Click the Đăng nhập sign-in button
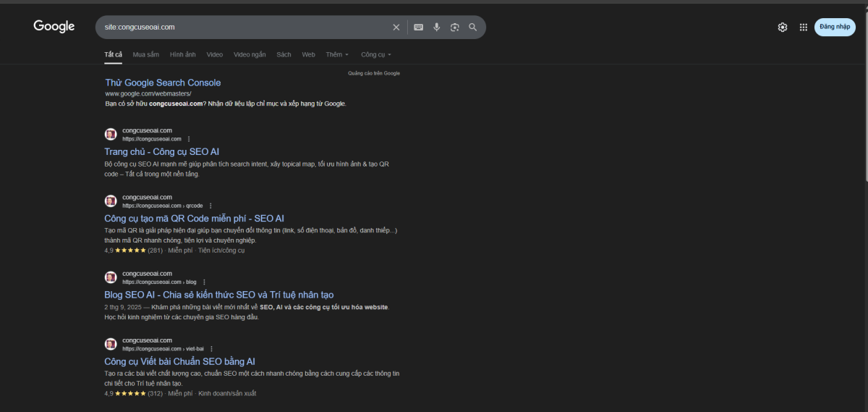This screenshot has width=868, height=412. click(x=835, y=27)
